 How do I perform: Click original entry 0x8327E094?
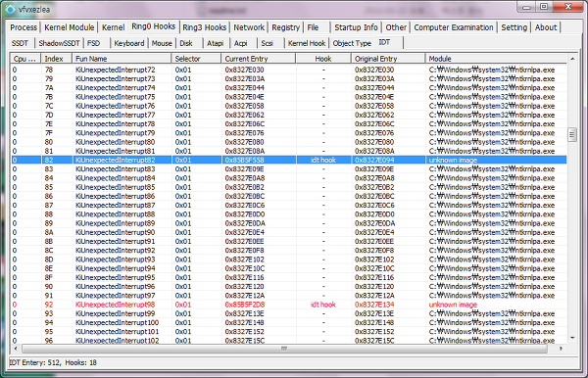tap(374, 160)
